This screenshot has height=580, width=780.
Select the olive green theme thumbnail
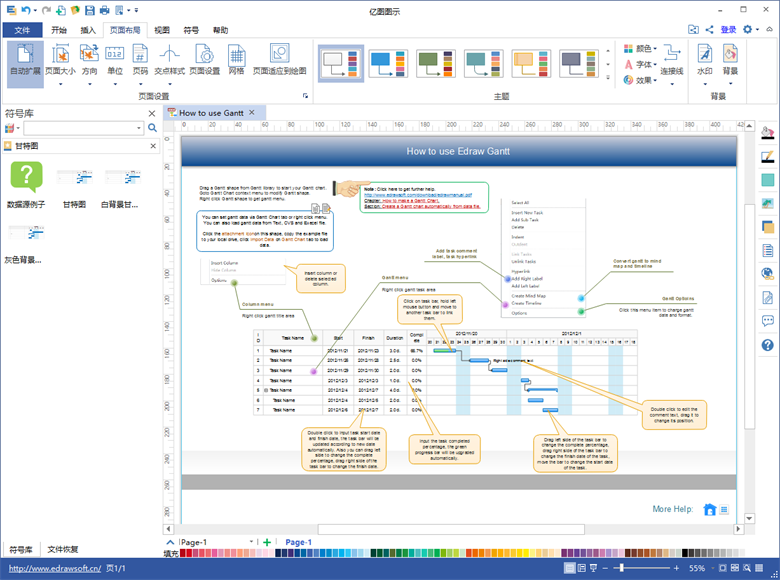point(436,64)
